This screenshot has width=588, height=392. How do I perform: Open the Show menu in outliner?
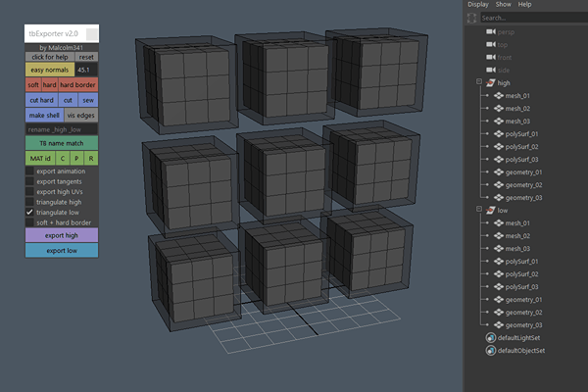click(x=503, y=5)
